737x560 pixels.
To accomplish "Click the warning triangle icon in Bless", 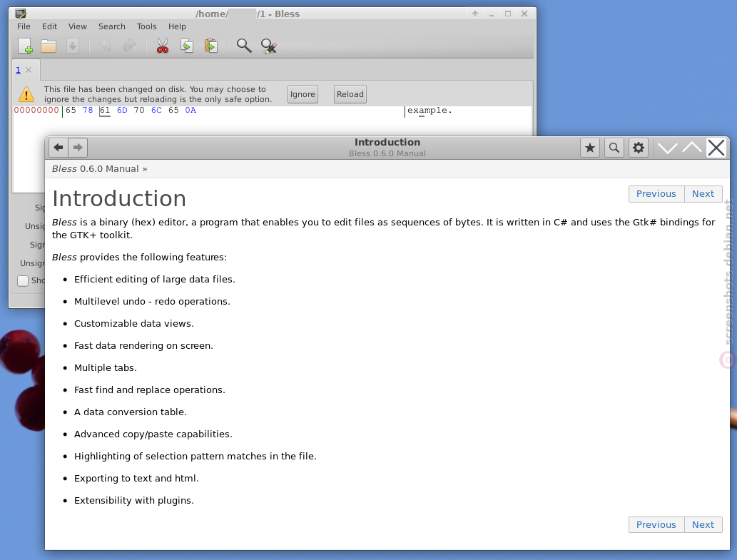I will pos(26,94).
